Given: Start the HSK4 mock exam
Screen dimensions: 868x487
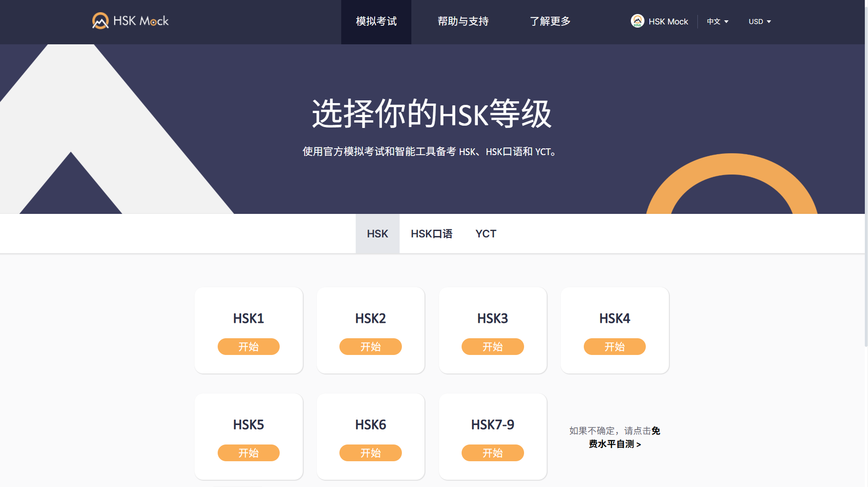Looking at the screenshot, I should [614, 346].
